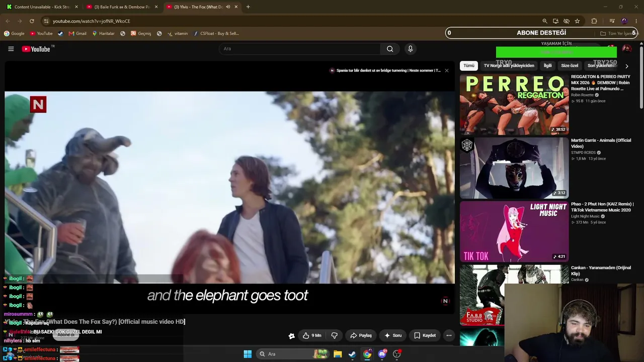The height and width of the screenshot is (362, 644).
Task: Switch to the Baile Funk & Dembow tab
Action: tap(122, 7)
